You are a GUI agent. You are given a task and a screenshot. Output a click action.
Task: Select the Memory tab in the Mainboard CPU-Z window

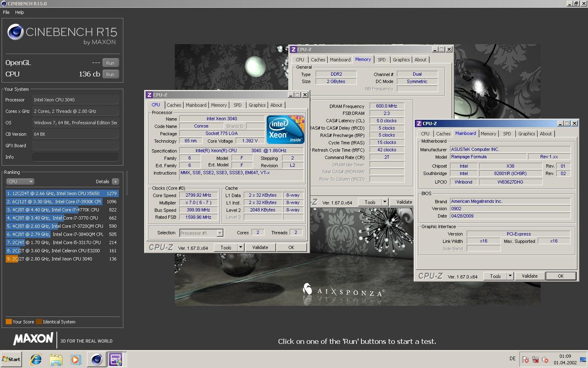(x=488, y=134)
